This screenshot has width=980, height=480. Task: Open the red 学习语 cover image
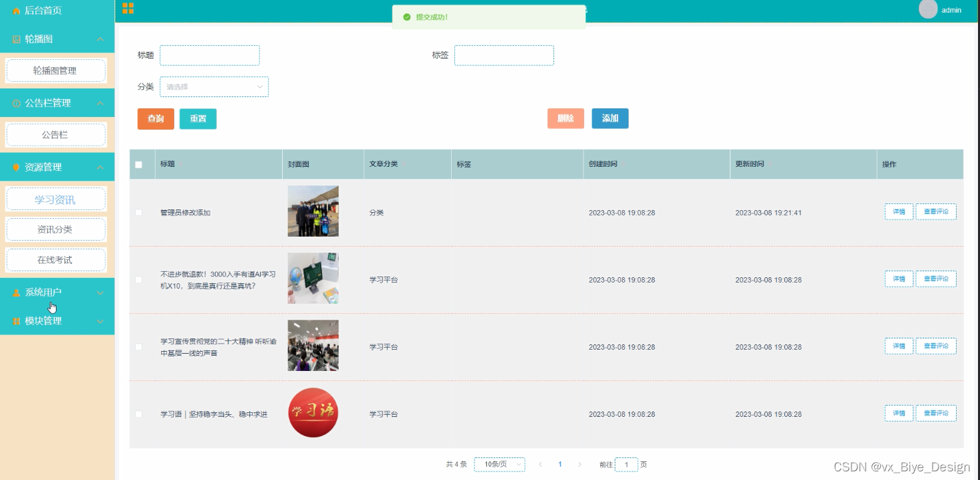click(313, 413)
